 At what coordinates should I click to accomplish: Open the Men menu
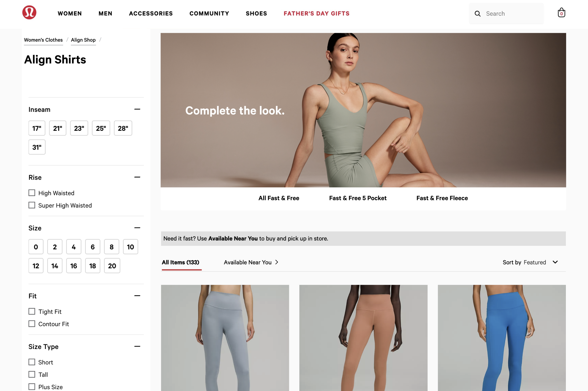pyautogui.click(x=105, y=13)
